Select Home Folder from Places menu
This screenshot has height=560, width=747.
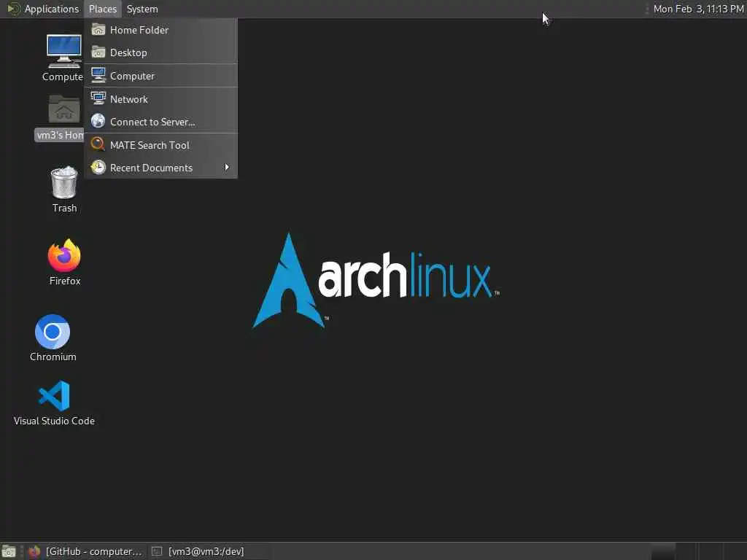click(161, 30)
